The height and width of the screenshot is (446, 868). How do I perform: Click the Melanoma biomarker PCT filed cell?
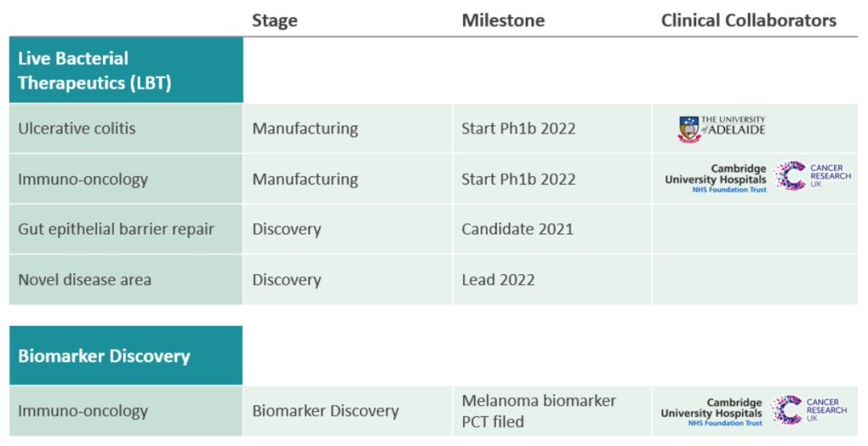coord(538,411)
